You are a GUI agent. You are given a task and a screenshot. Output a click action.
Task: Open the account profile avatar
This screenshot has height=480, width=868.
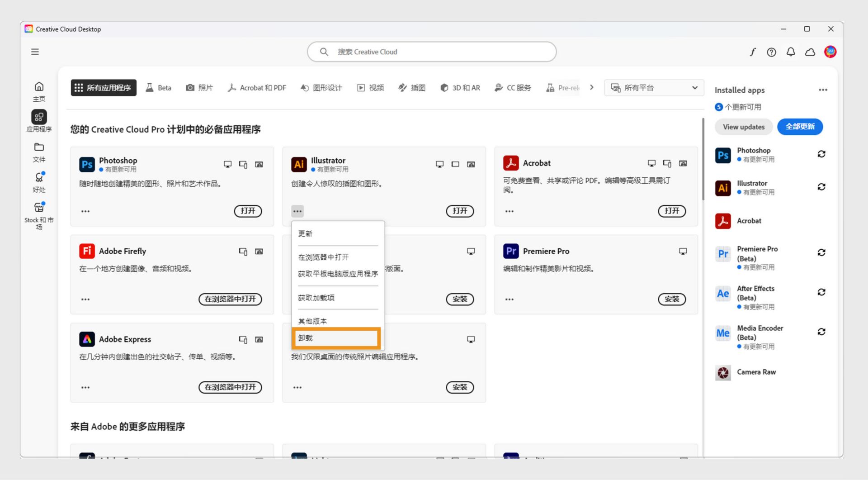(x=830, y=52)
